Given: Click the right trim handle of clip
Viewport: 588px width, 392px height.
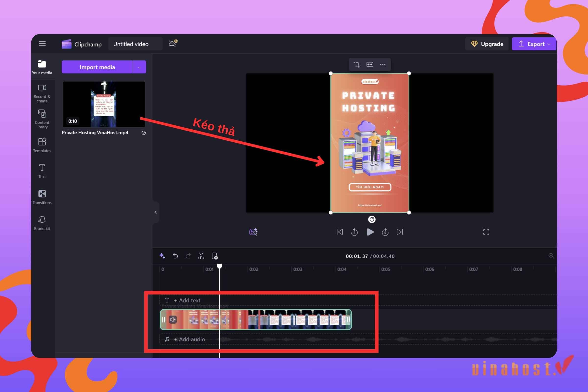Looking at the screenshot, I should [x=348, y=319].
